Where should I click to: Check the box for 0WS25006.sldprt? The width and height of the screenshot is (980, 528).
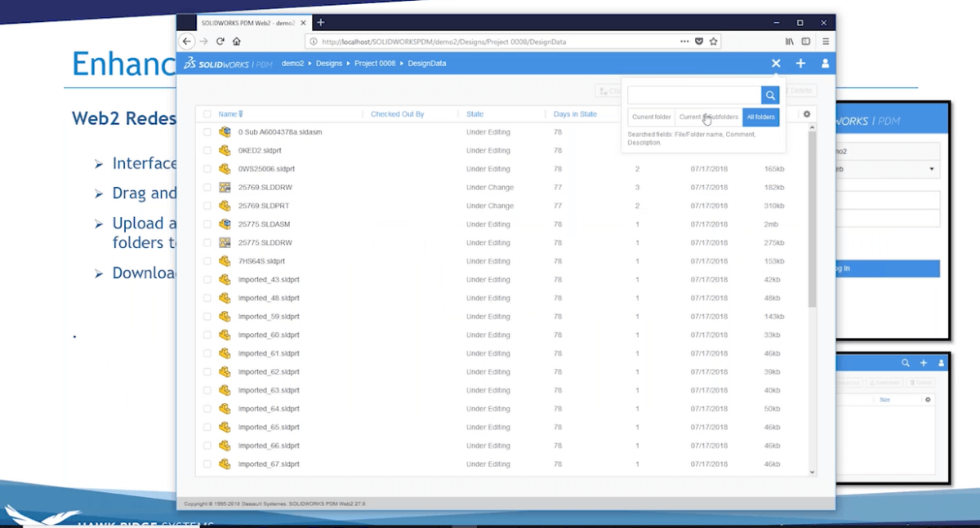pyautogui.click(x=207, y=169)
